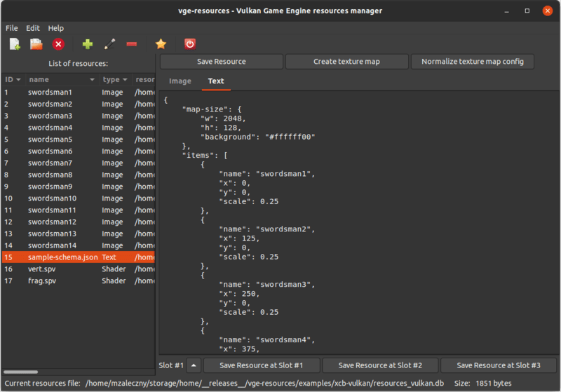This screenshot has width=561, height=392.
Task: Select the swordsman5 row
Action: pos(79,140)
